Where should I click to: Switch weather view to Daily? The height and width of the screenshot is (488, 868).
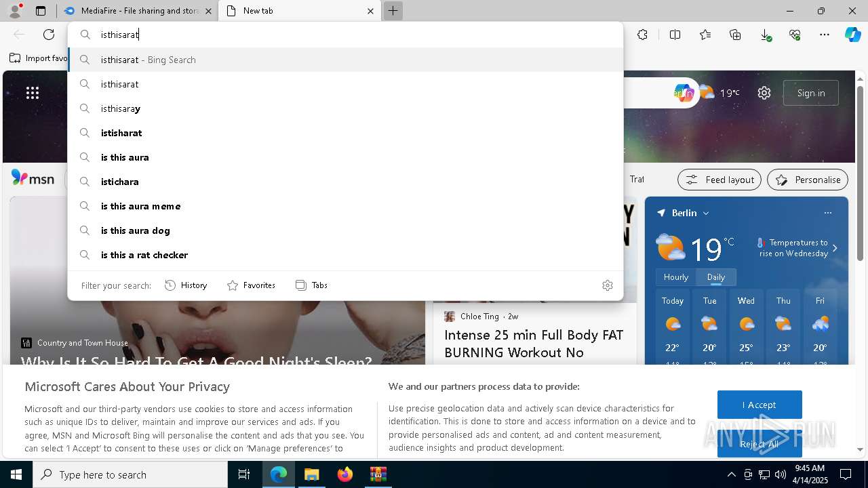point(716,277)
